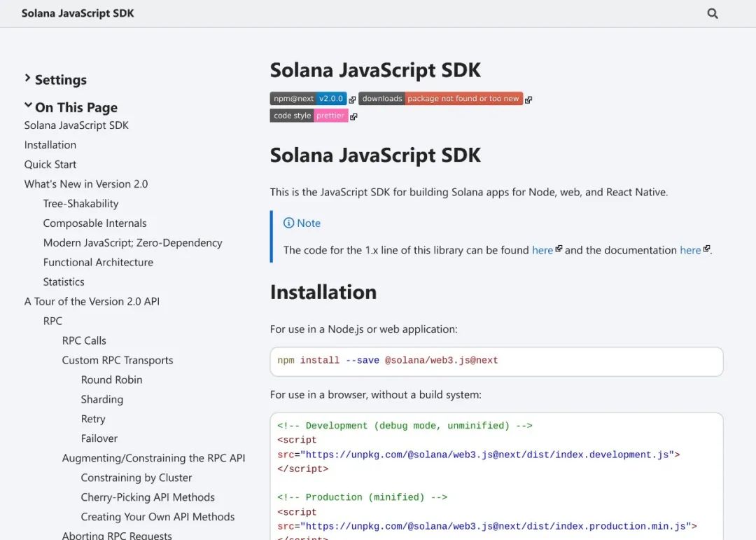Viewport: 756px width, 540px height.
Task: Jump to Installation in On This Page
Action: click(50, 145)
